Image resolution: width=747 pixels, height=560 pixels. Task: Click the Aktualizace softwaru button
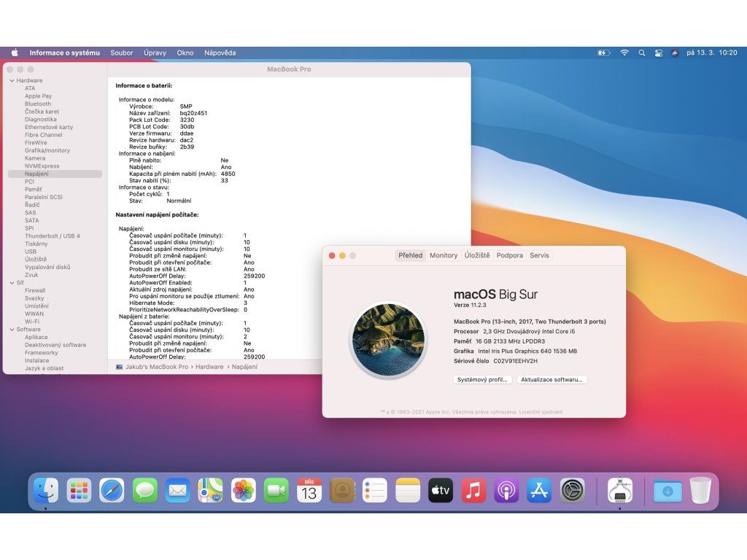(551, 380)
